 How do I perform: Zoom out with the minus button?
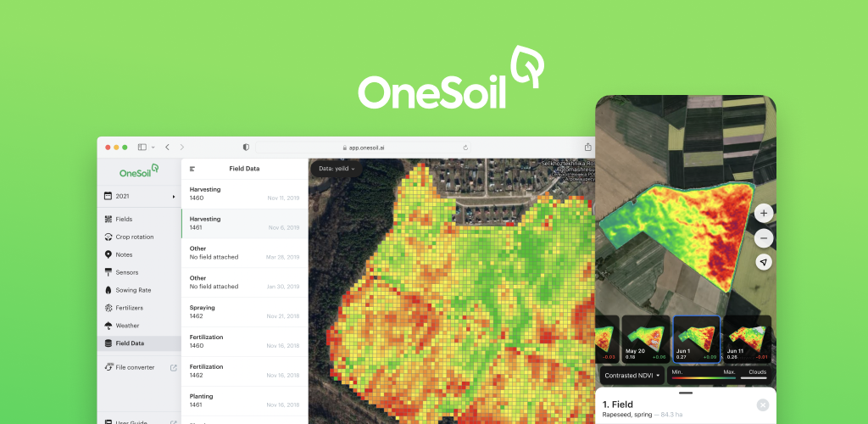click(x=764, y=238)
